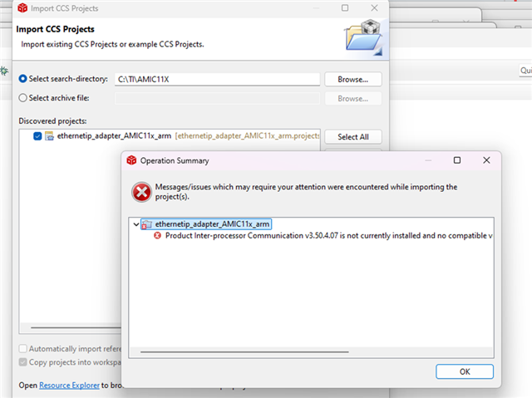Maximize the Operation Summary dialog

click(457, 160)
